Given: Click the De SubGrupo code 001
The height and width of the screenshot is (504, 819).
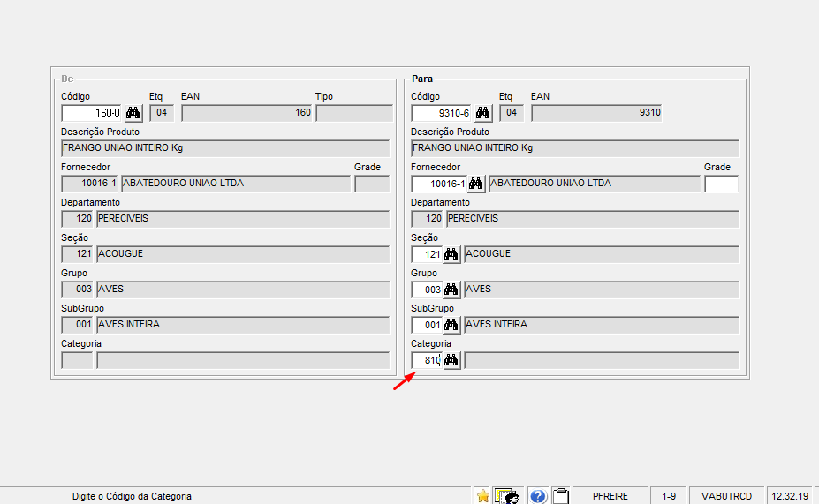Looking at the screenshot, I should [77, 325].
